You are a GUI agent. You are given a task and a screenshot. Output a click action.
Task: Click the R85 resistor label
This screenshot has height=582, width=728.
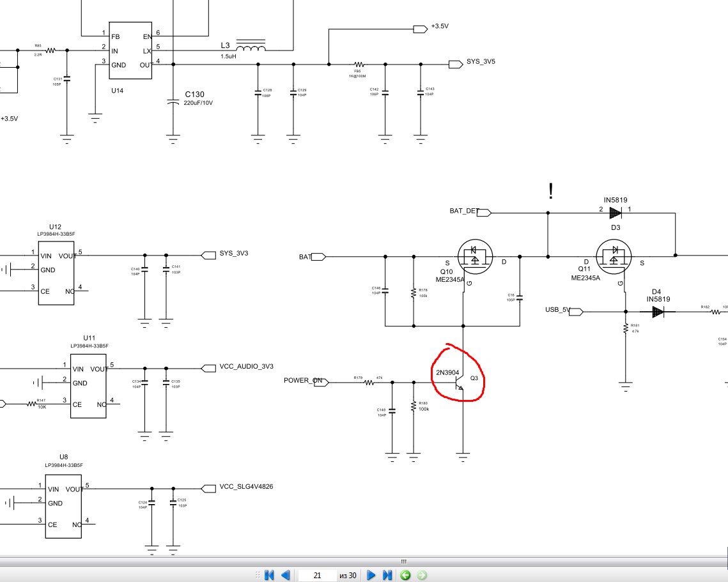coord(38,45)
